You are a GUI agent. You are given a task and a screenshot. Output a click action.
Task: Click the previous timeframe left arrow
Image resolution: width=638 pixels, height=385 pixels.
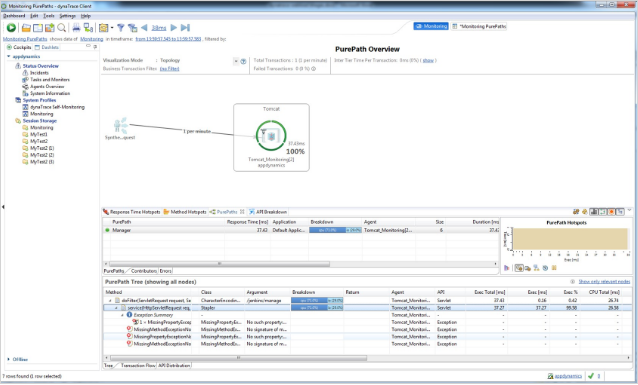[144, 28]
